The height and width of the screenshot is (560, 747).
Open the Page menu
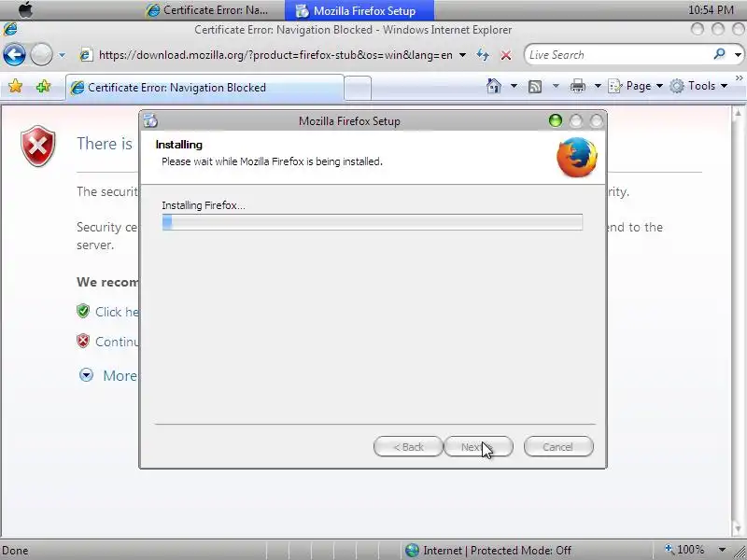point(635,86)
